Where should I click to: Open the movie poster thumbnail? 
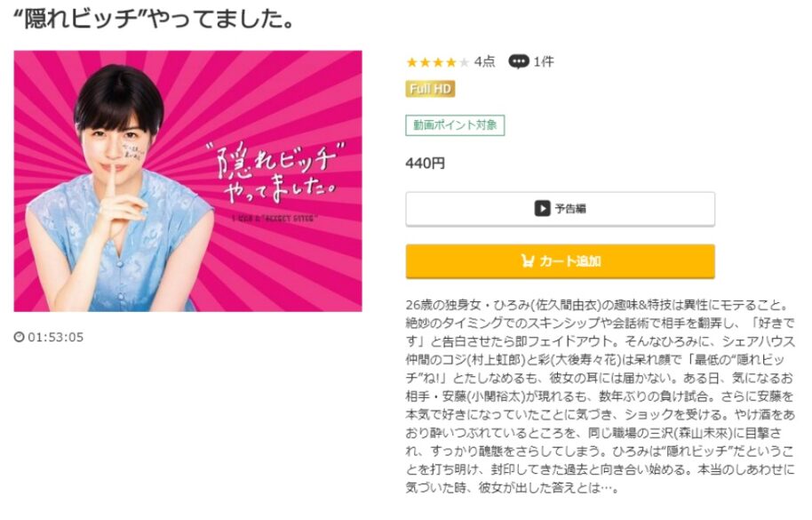pyautogui.click(x=187, y=180)
